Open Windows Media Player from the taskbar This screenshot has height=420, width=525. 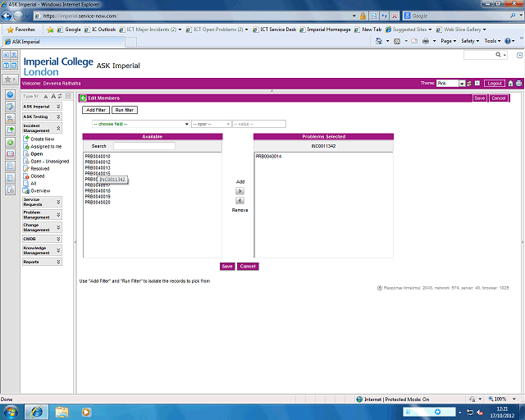[86, 411]
